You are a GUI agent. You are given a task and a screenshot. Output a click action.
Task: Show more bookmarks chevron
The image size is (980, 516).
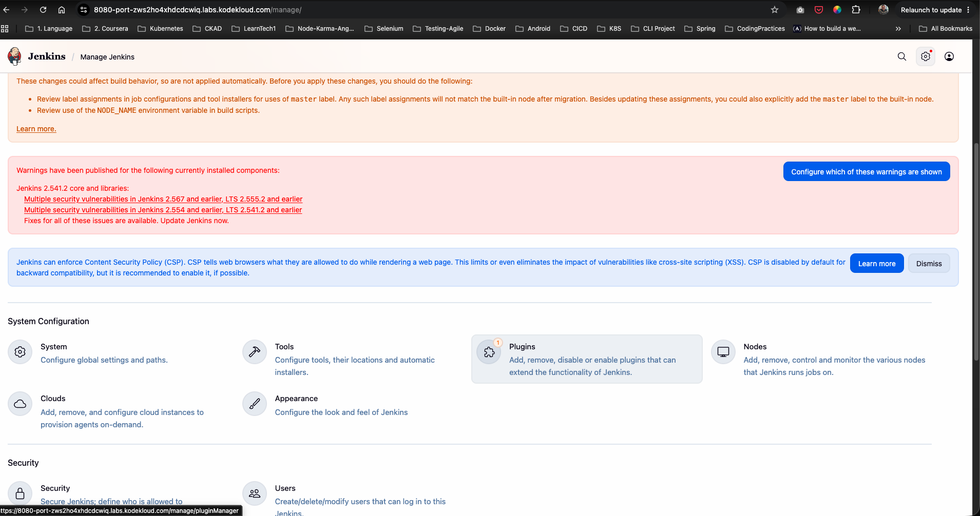pyautogui.click(x=898, y=29)
